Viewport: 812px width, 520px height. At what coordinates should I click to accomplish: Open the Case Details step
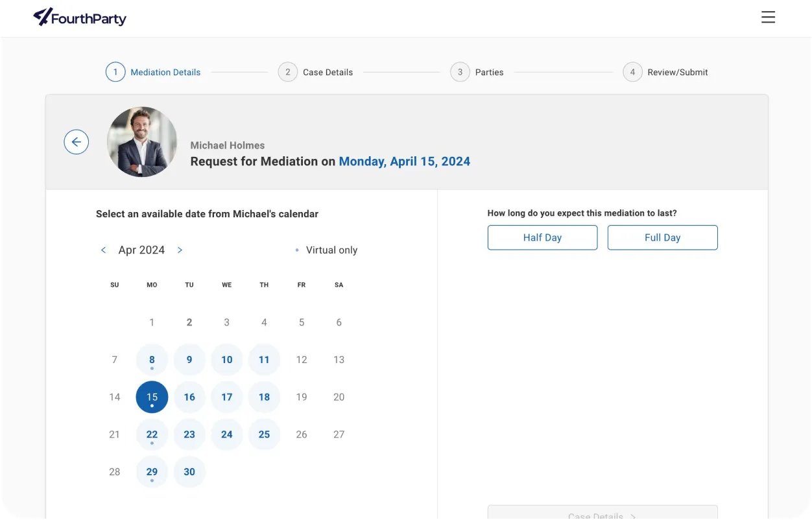pyautogui.click(x=287, y=72)
